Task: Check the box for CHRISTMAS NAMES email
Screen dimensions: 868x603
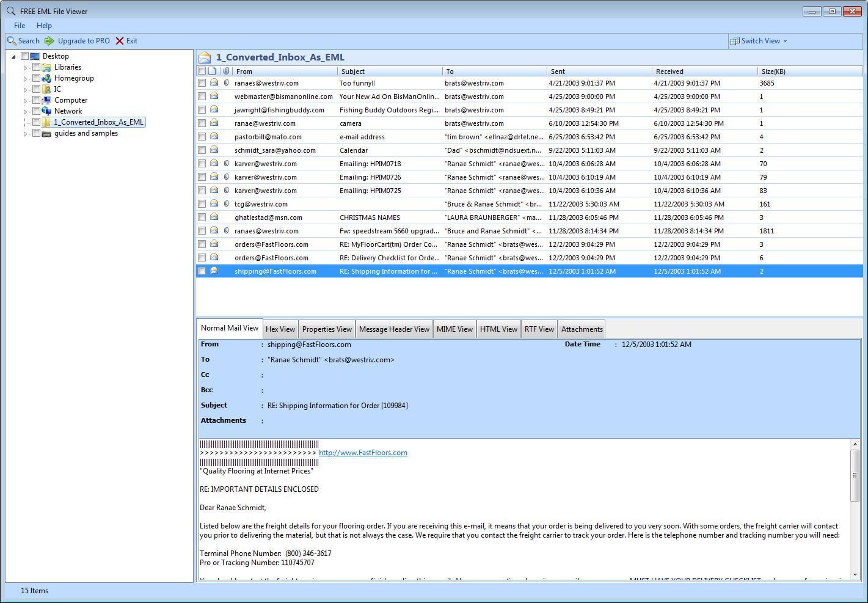Action: point(202,217)
